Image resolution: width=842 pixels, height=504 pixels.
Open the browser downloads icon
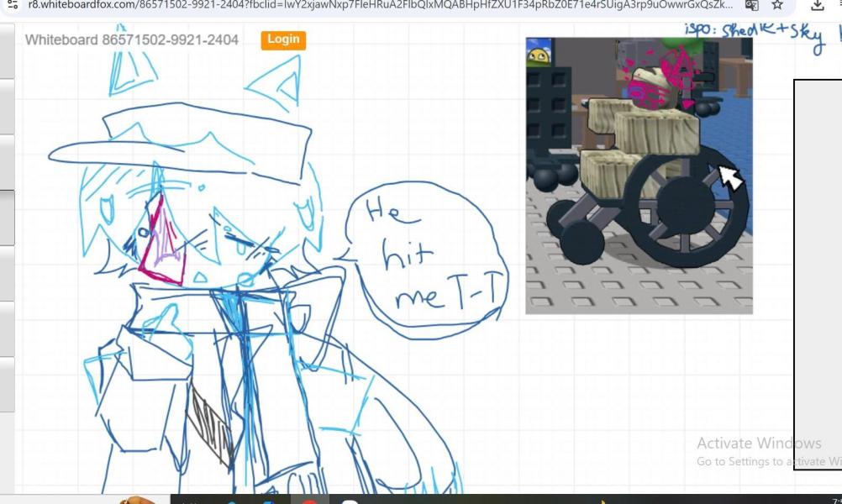tap(817, 5)
